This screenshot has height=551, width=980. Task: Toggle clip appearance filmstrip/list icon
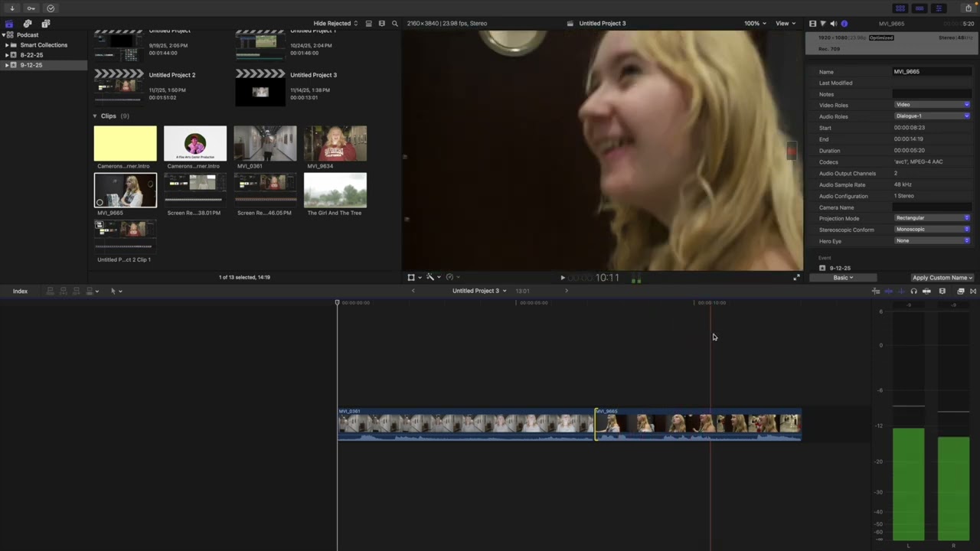[368, 24]
